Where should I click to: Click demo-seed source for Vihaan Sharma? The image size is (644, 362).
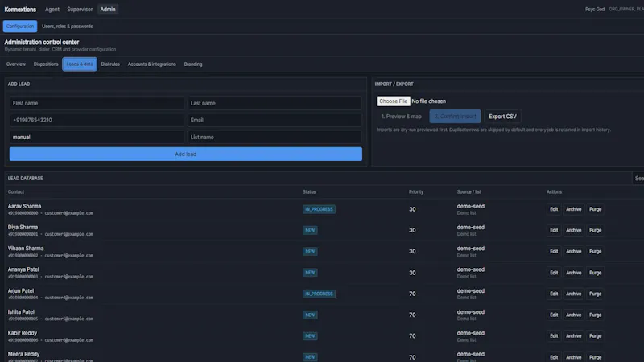click(471, 249)
